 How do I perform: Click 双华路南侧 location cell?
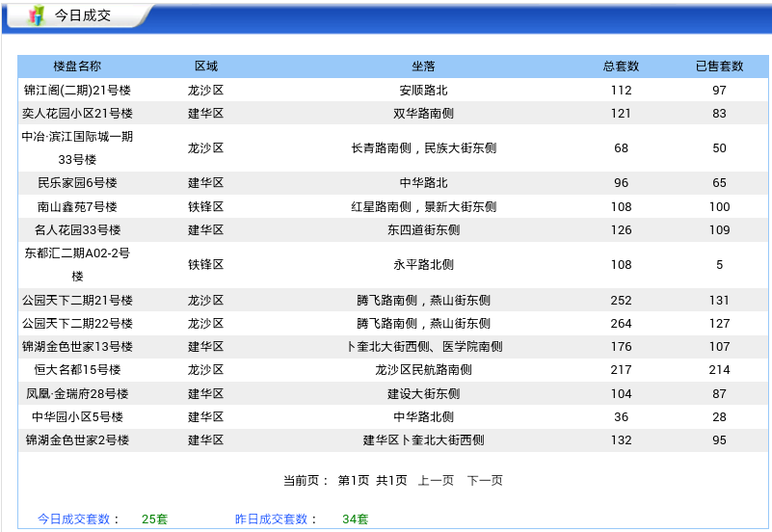[423, 113]
